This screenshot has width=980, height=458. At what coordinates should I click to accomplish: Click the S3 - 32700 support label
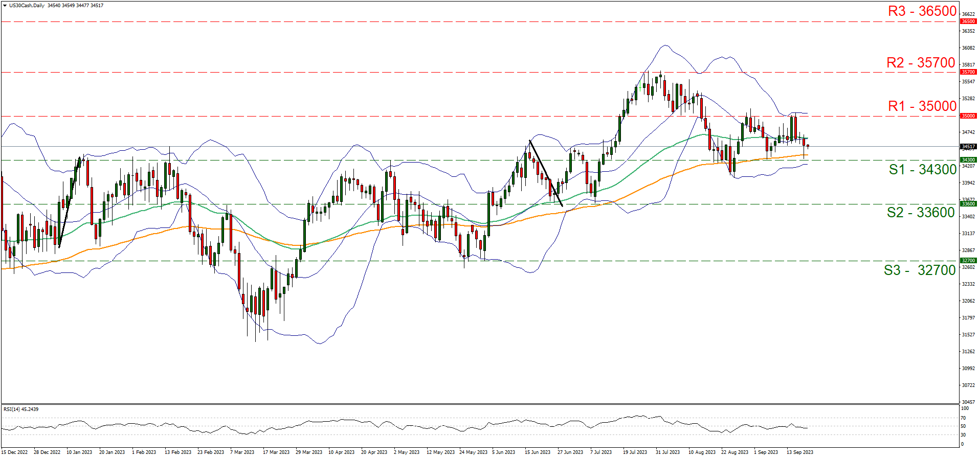(x=920, y=270)
